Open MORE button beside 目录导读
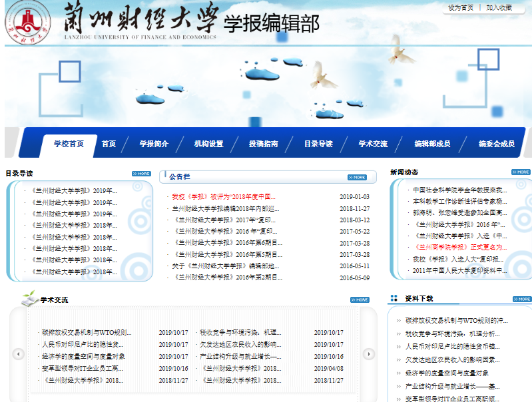Viewport: 532px width, 402px height. pos(141,174)
